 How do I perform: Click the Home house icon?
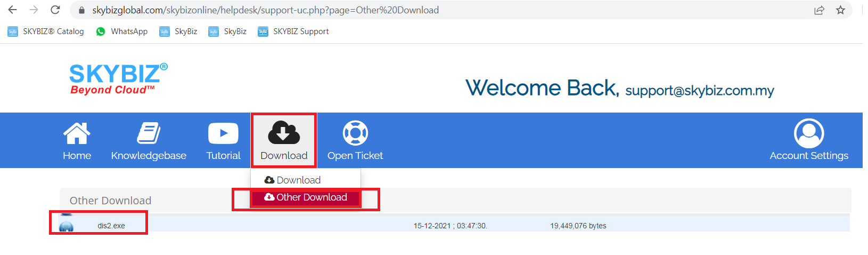(x=77, y=133)
